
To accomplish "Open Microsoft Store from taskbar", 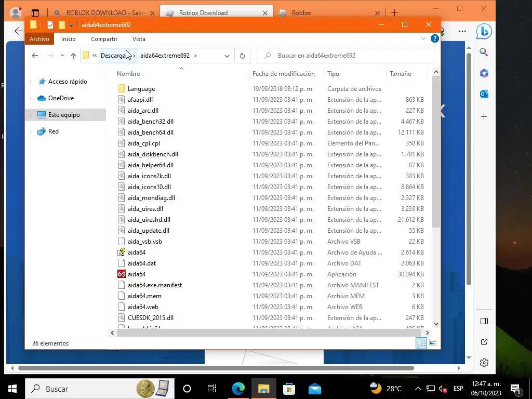I will tap(289, 389).
